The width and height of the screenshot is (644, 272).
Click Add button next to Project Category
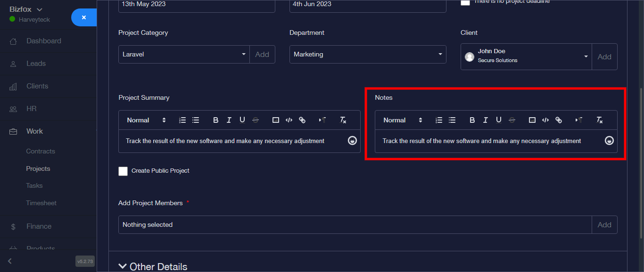[262, 55]
